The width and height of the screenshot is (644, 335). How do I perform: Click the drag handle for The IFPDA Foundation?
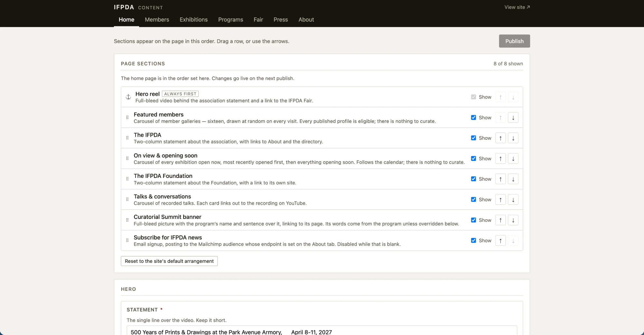(127, 179)
